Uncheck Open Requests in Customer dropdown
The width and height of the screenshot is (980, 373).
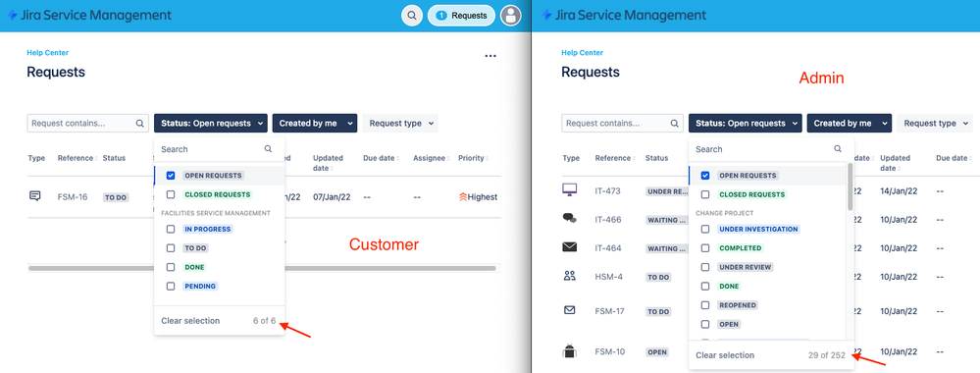[171, 176]
